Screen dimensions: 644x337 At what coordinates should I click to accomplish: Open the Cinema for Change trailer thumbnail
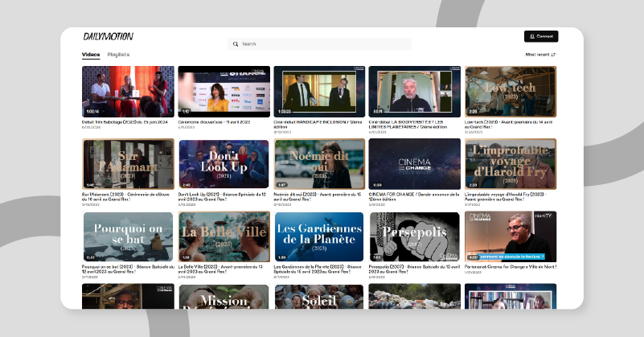point(414,164)
